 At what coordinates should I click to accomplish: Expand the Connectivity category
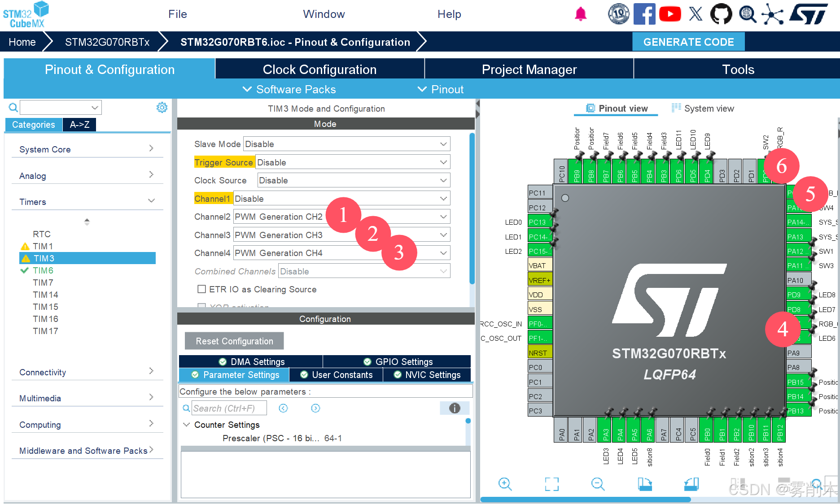click(87, 372)
